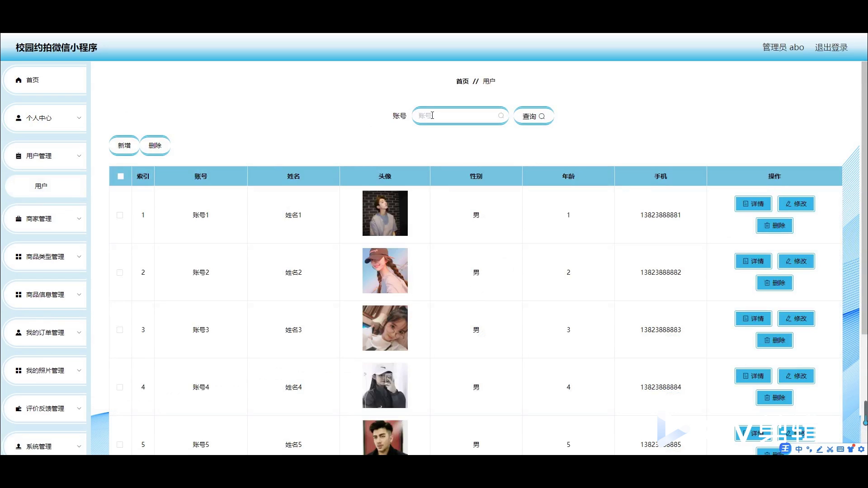Click phone number 13823888881
The image size is (868, 488).
click(x=660, y=215)
